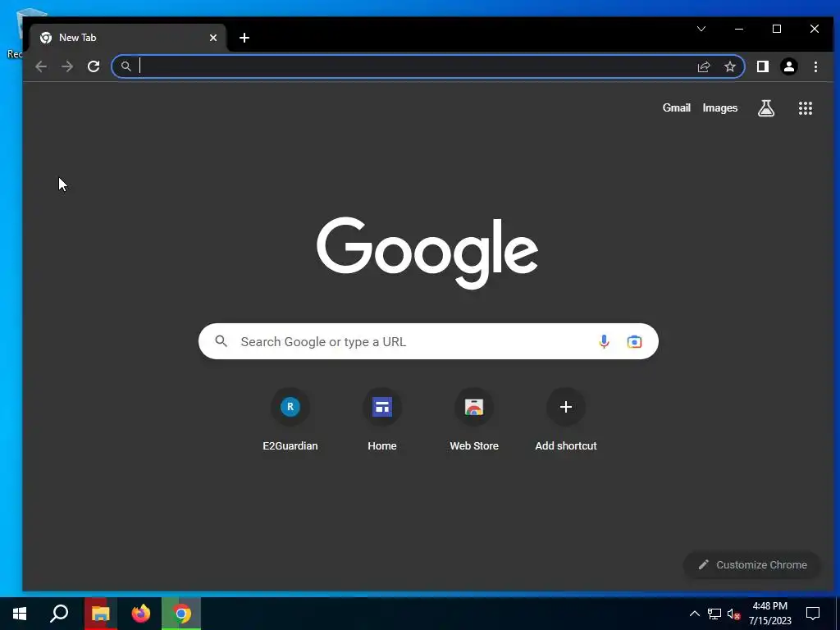The height and width of the screenshot is (630, 840).
Task: Open the Windows Start menu
Action: coord(20,614)
